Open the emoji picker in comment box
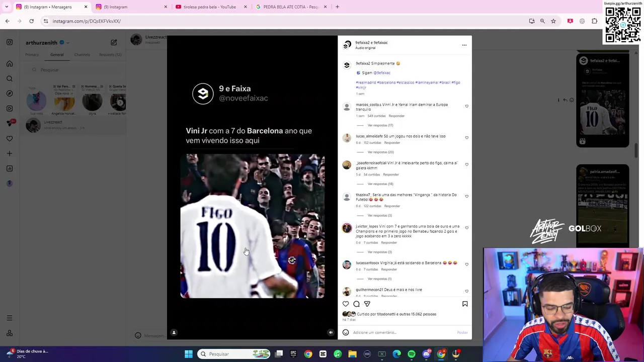This screenshot has width=644, height=362. 346,332
